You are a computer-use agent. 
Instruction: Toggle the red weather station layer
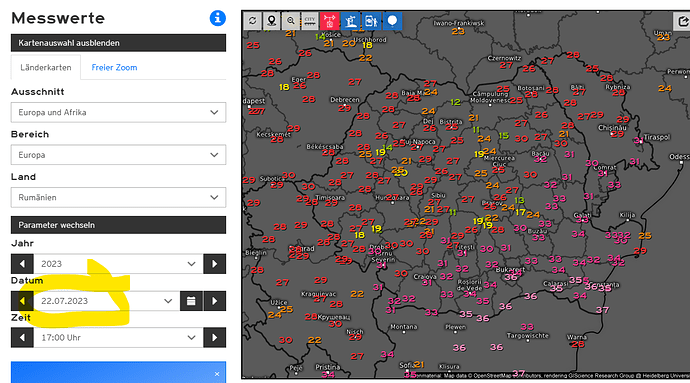tap(329, 21)
